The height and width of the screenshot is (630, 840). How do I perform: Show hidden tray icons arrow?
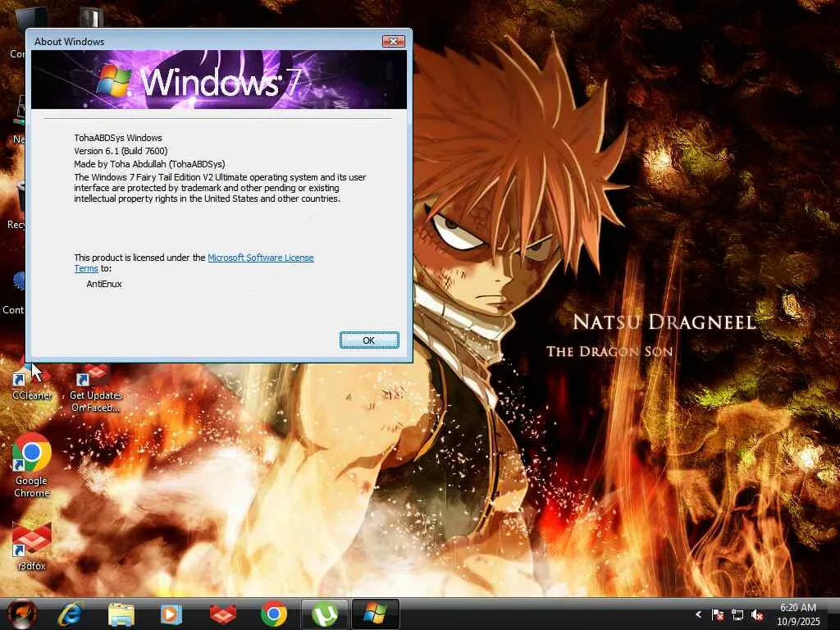coord(698,614)
